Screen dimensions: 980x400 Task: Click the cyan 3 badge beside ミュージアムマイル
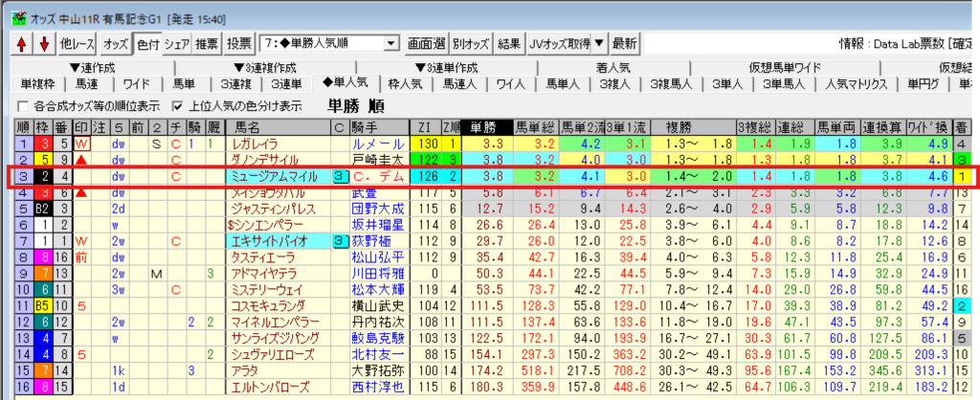(x=340, y=176)
